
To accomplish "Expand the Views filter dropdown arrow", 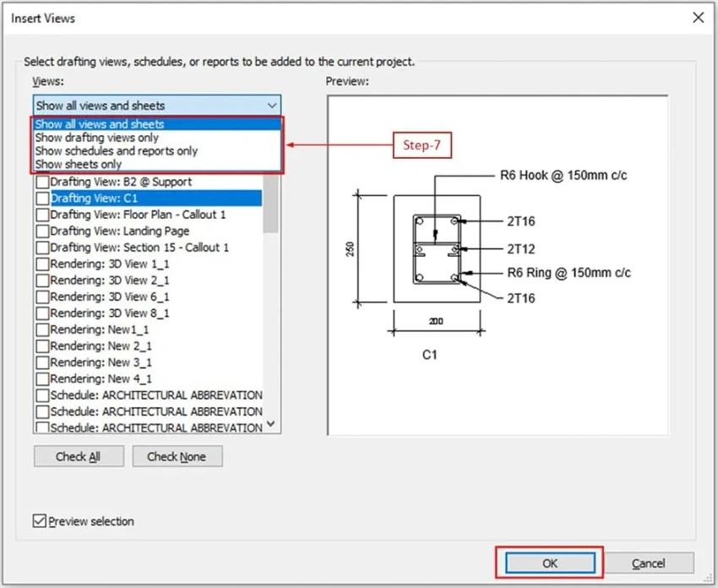I will pyautogui.click(x=271, y=106).
